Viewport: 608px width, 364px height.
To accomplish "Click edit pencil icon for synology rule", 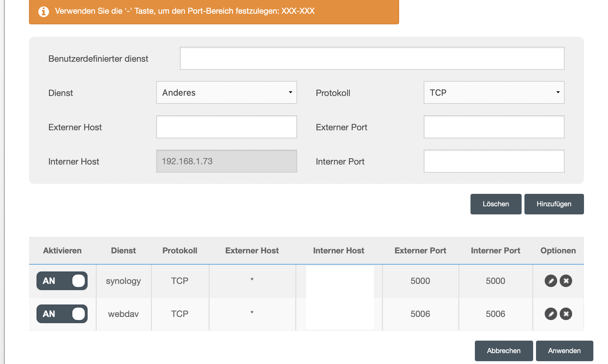I will (551, 281).
